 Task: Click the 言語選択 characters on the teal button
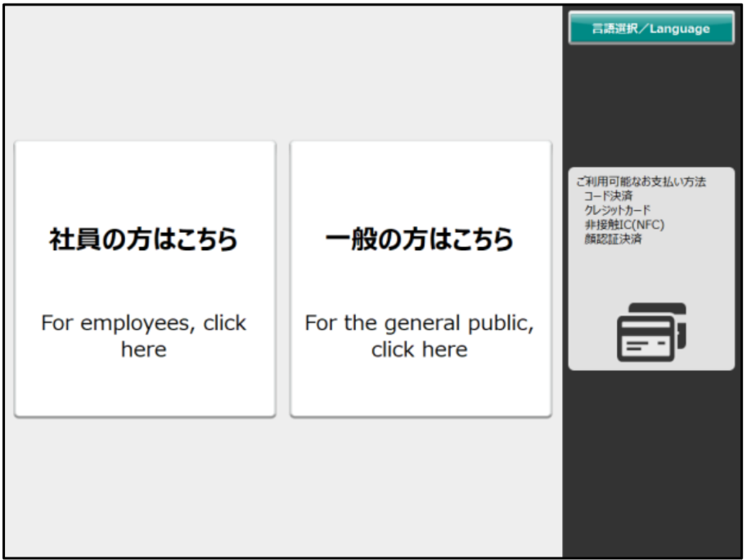pos(614,29)
